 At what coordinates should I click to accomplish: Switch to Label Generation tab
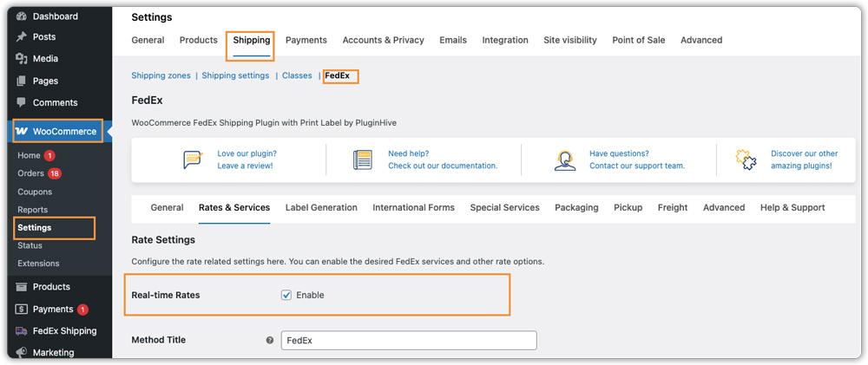(x=321, y=207)
